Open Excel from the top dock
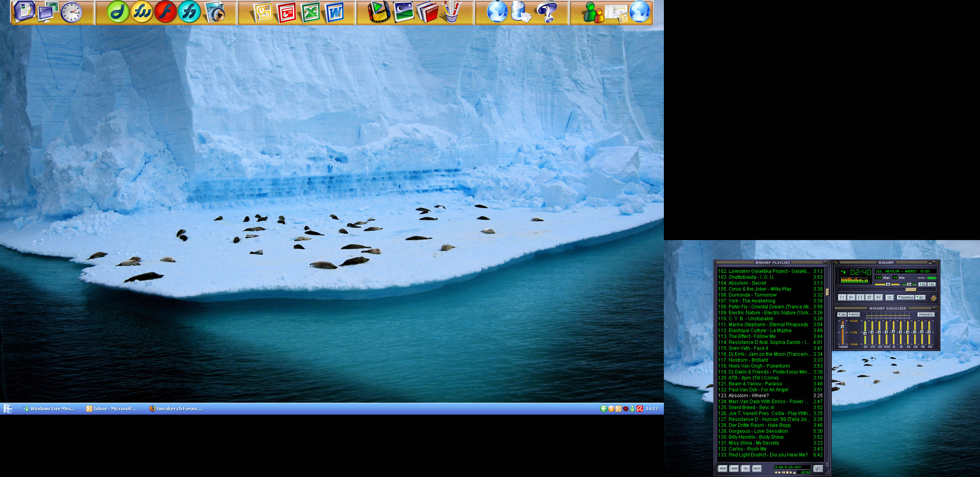980x477 pixels. [x=311, y=12]
